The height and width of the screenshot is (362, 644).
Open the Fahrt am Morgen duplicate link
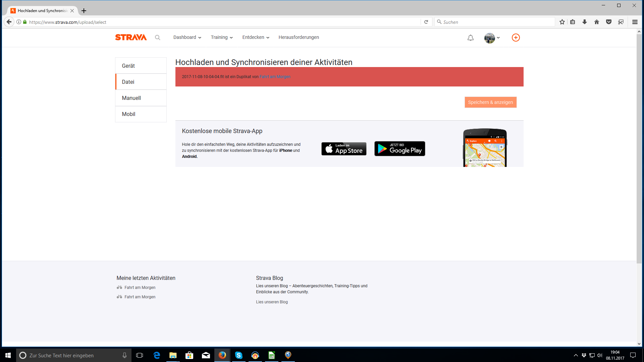[x=275, y=77]
